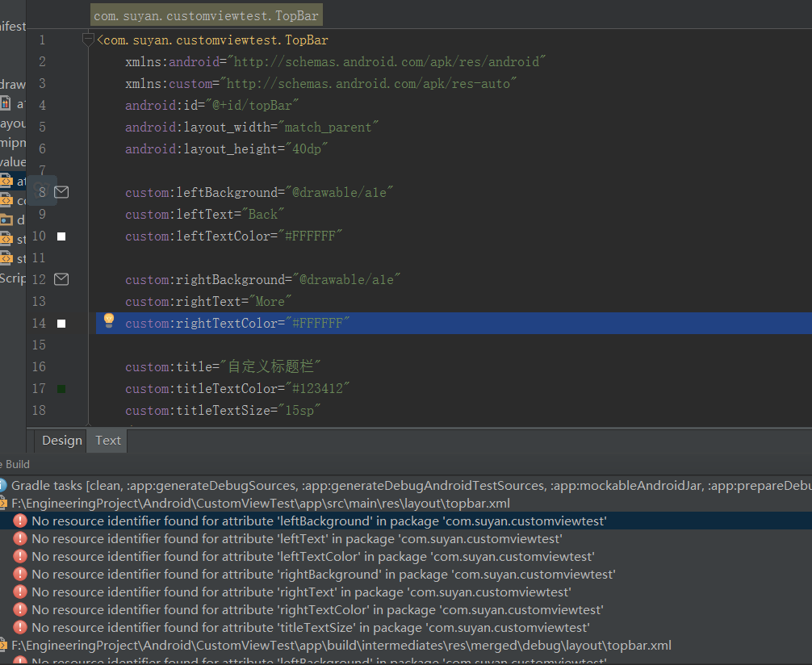This screenshot has height=665, width=812.
Task: Click the error icon for attribute 'rightText'
Action: [x=19, y=592]
